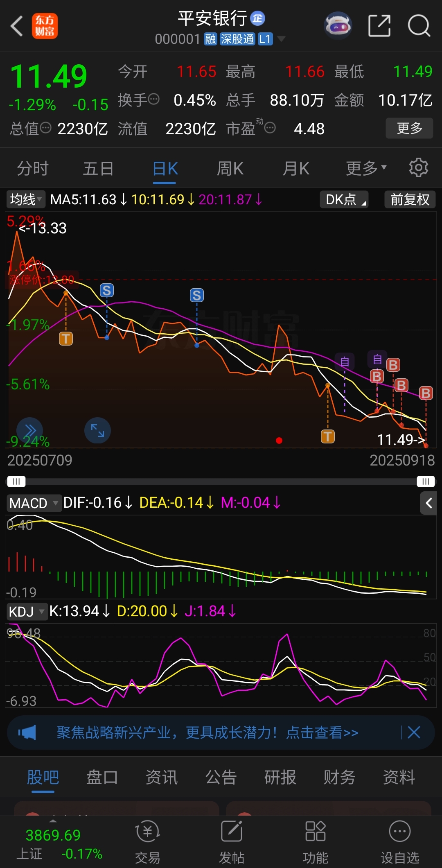Image resolution: width=442 pixels, height=868 pixels.
Task: Open chart settings gear icon
Action: pyautogui.click(x=418, y=168)
